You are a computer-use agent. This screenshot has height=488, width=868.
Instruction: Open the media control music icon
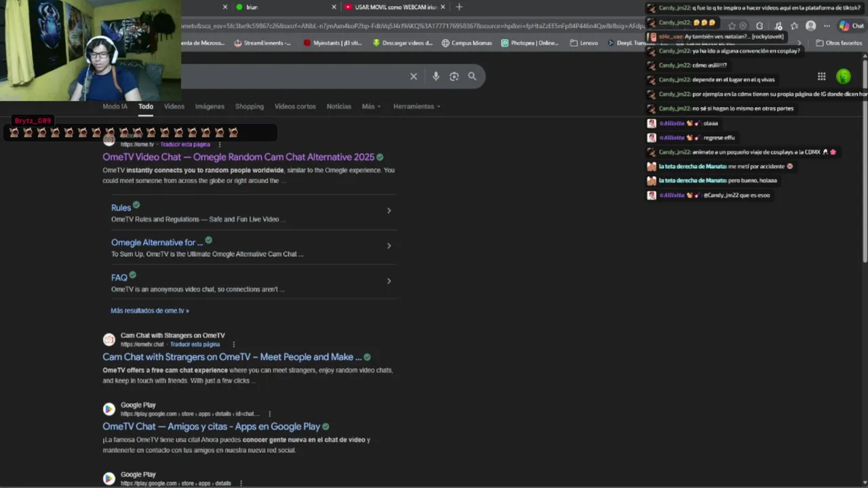coord(778,26)
